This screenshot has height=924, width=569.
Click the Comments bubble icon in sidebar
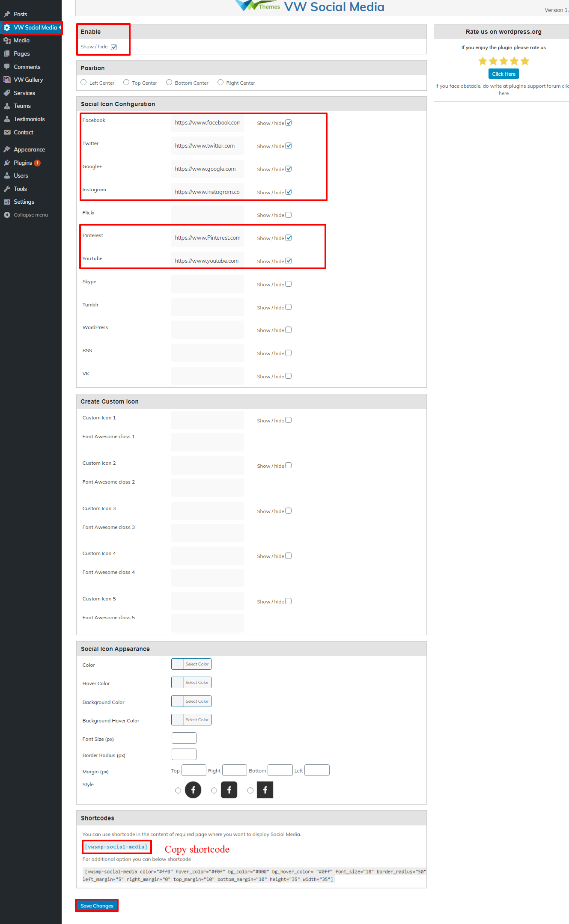pos(7,67)
